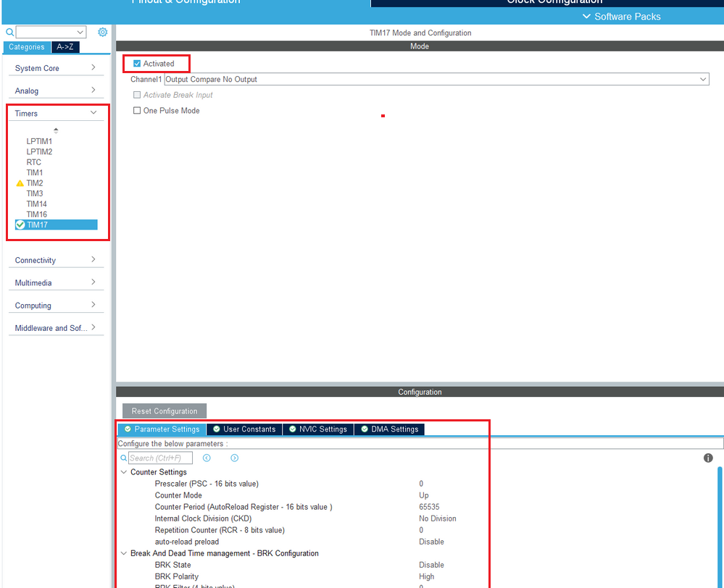
Task: Expand the Analog category
Action: click(x=56, y=91)
